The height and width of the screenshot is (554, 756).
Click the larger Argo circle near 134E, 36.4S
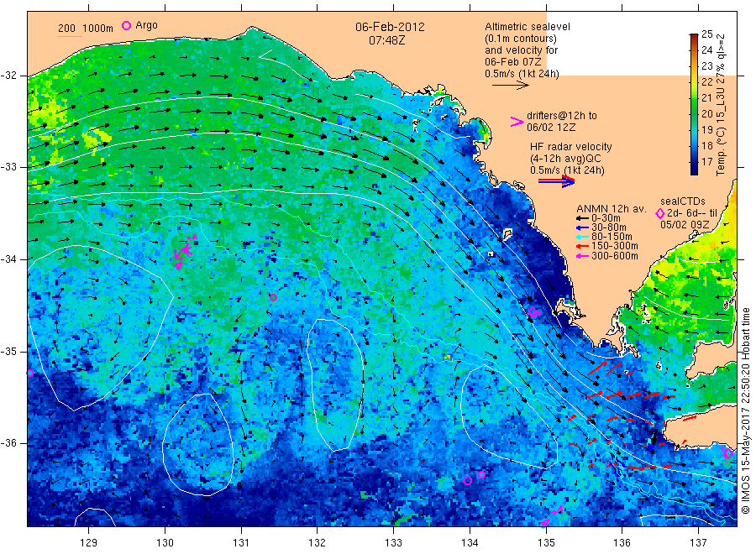tap(467, 480)
